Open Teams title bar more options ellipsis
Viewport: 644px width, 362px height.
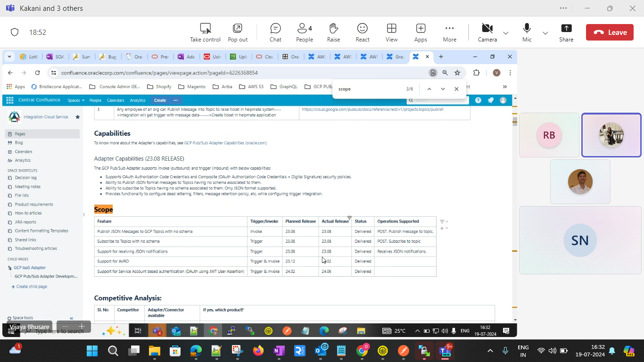click(563, 8)
